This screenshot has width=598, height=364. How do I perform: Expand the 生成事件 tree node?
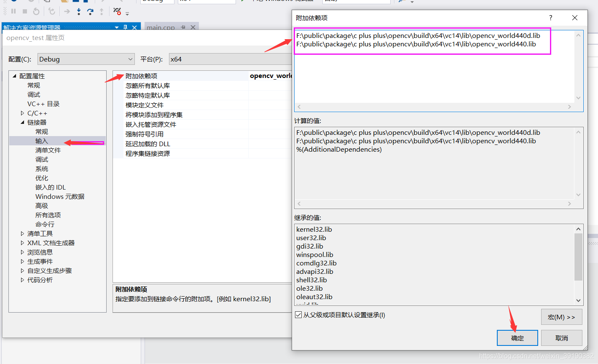(22, 261)
